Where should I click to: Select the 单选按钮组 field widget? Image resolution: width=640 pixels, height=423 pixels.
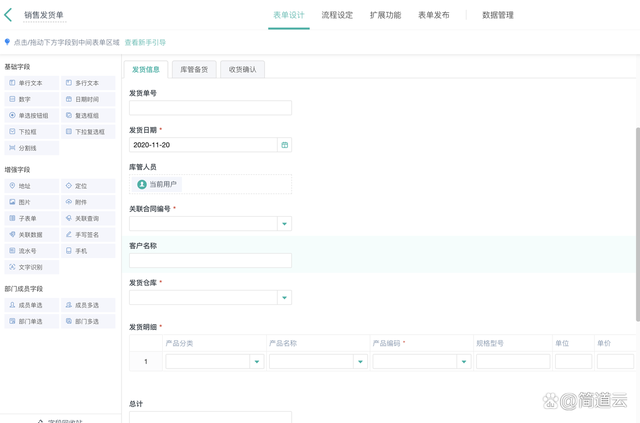(x=31, y=115)
